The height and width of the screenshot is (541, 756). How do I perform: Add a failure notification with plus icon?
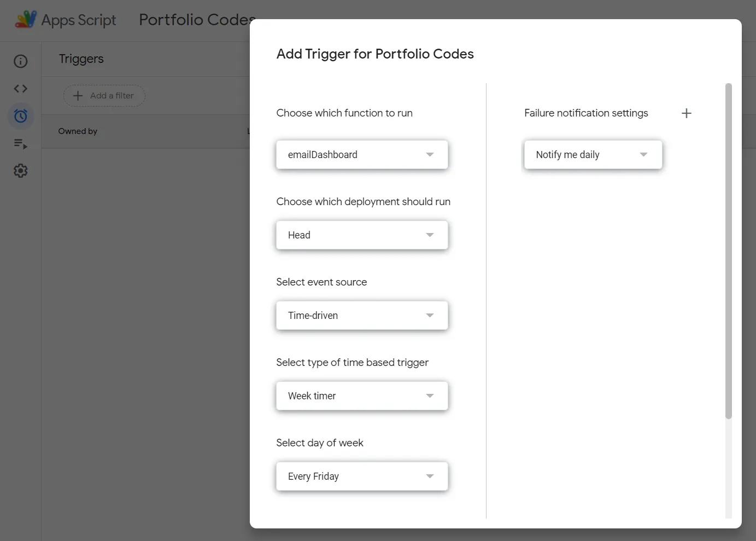tap(687, 113)
